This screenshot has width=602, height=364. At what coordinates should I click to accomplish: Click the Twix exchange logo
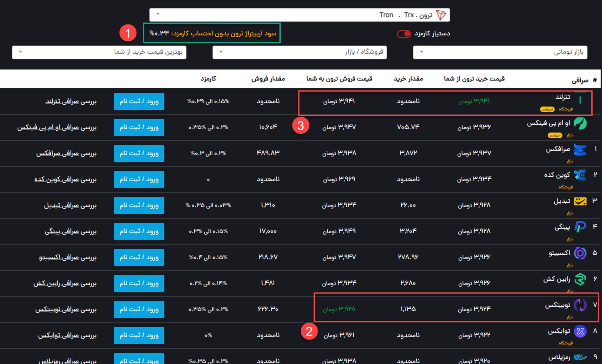pos(580,331)
